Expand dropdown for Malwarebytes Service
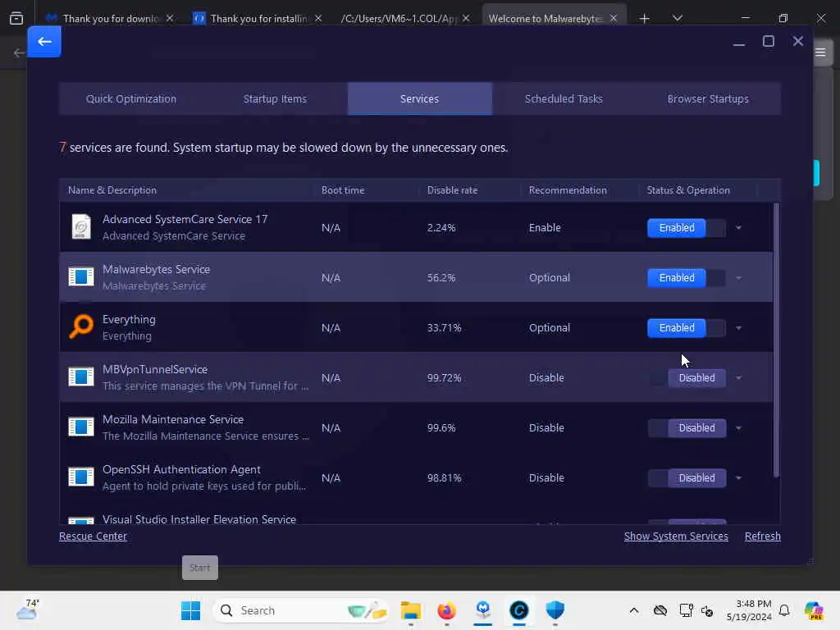The width and height of the screenshot is (840, 630). click(x=739, y=277)
